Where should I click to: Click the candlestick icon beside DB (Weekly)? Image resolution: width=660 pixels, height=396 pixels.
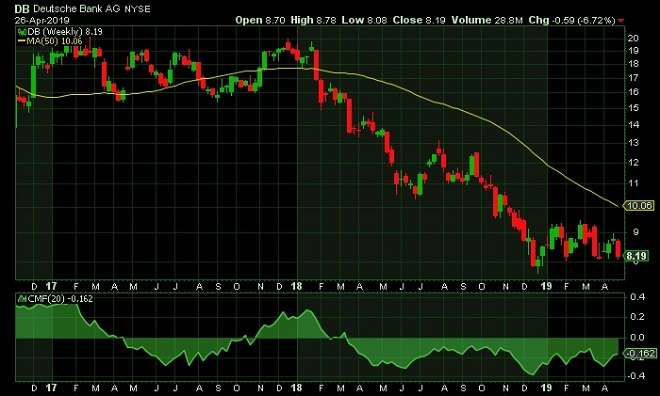coord(21,32)
